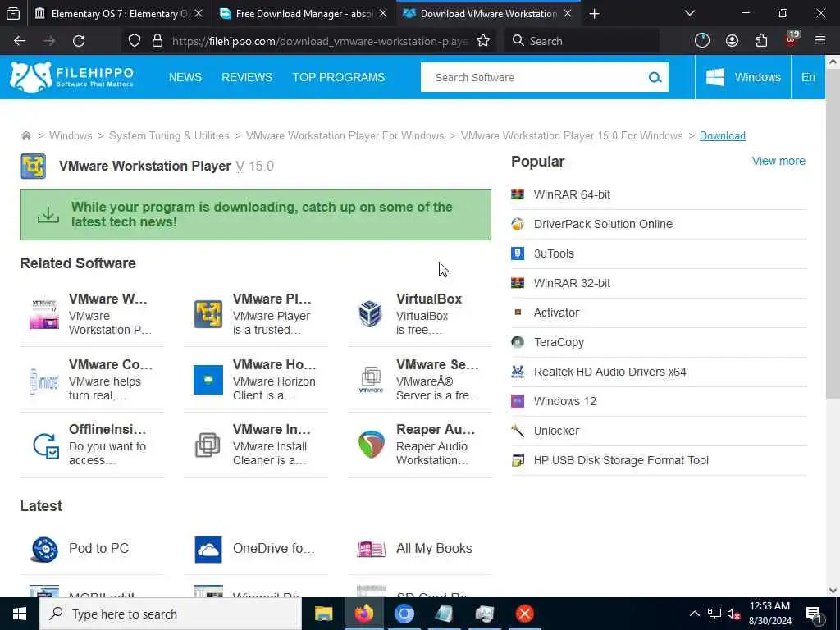Screen dimensions: 840x630
Task: Click the tracking protection shield icon
Action: click(135, 41)
